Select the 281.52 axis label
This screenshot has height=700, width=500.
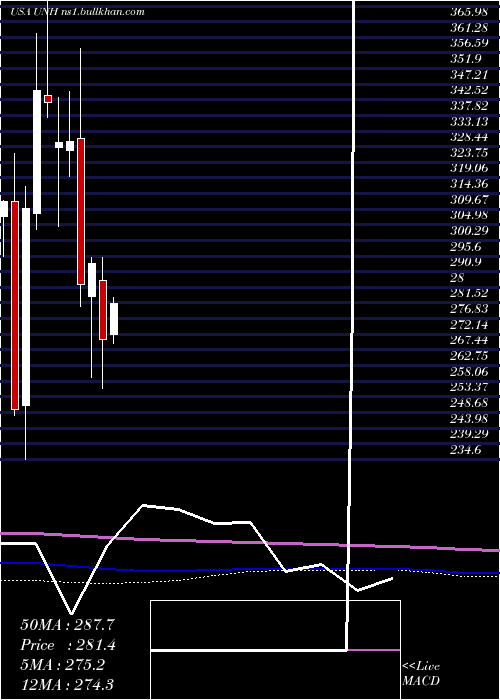pyautogui.click(x=469, y=294)
